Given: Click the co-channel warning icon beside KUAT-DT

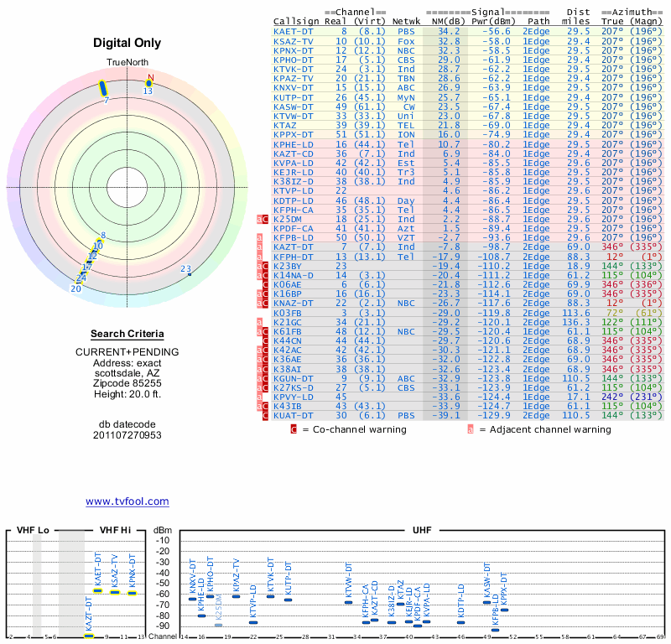Looking at the screenshot, I should (265, 415).
